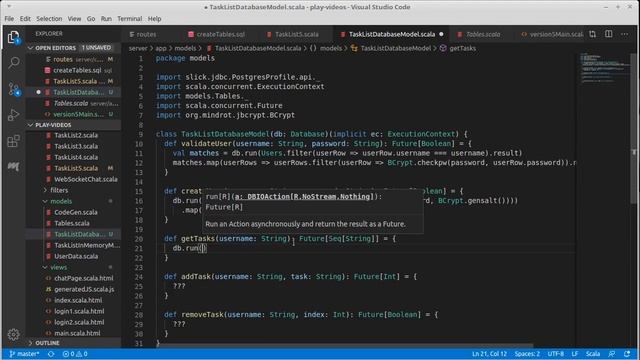Open the Edit menu
Image resolution: width=640 pixels, height=360 pixels.
tap(25, 19)
